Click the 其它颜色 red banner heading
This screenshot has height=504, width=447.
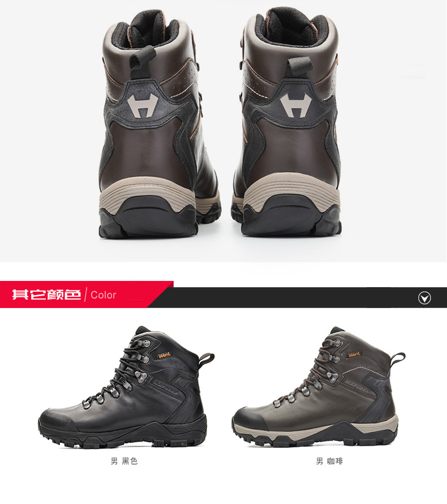click(46, 294)
